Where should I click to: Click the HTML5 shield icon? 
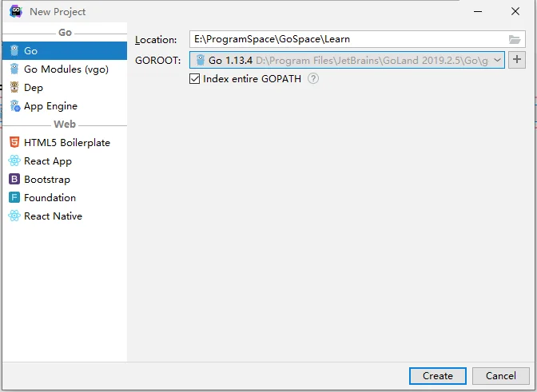point(14,142)
